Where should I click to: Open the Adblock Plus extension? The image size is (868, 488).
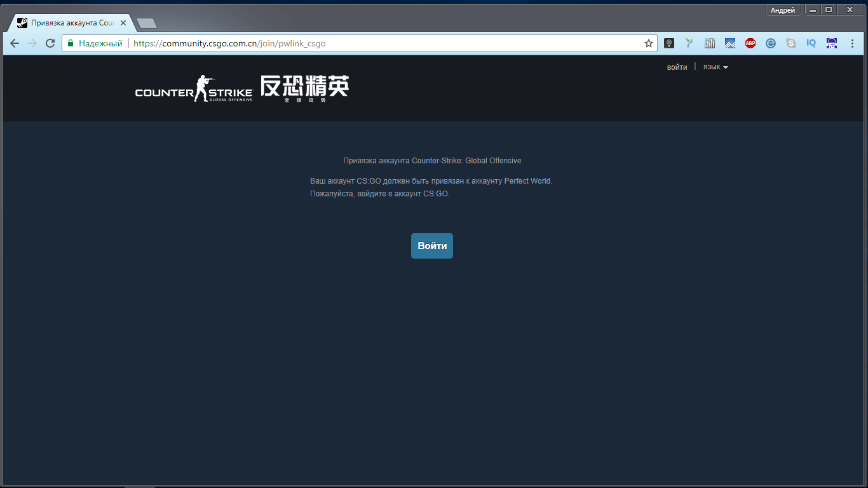click(750, 43)
